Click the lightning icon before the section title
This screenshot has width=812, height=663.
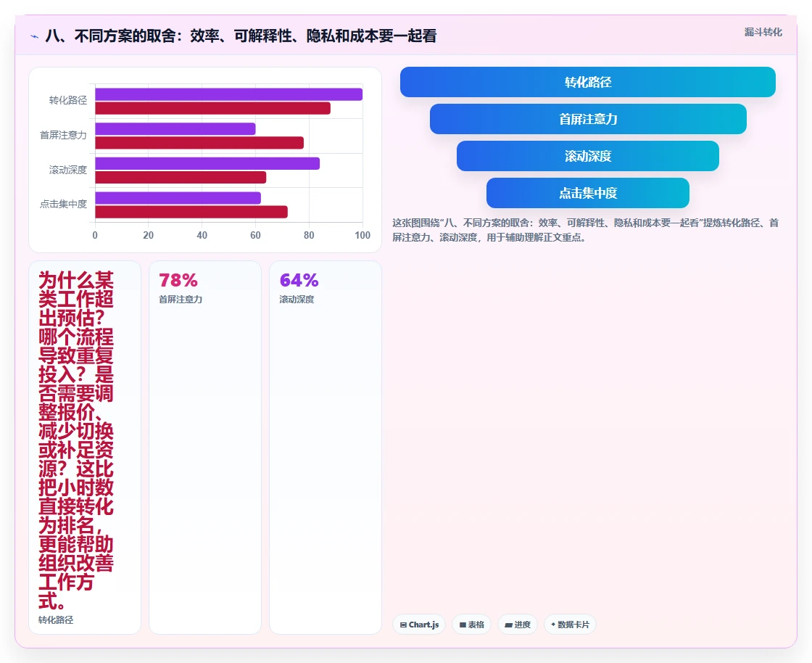tap(35, 36)
